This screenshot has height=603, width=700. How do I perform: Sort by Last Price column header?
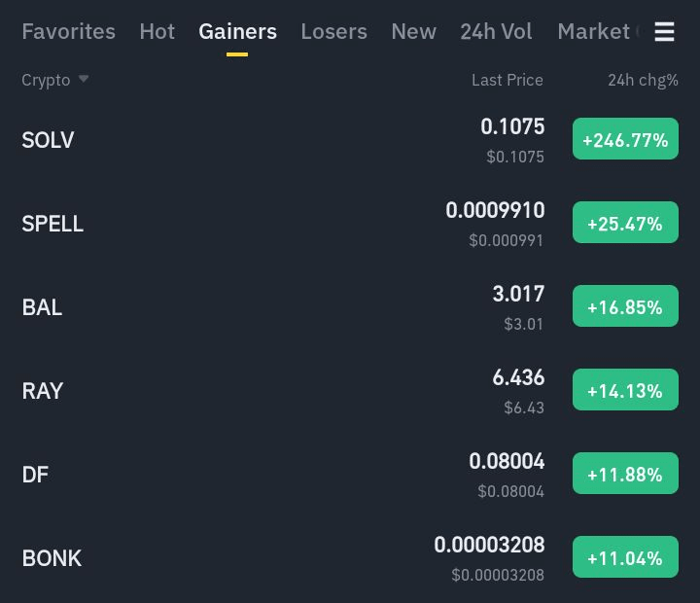(x=507, y=80)
